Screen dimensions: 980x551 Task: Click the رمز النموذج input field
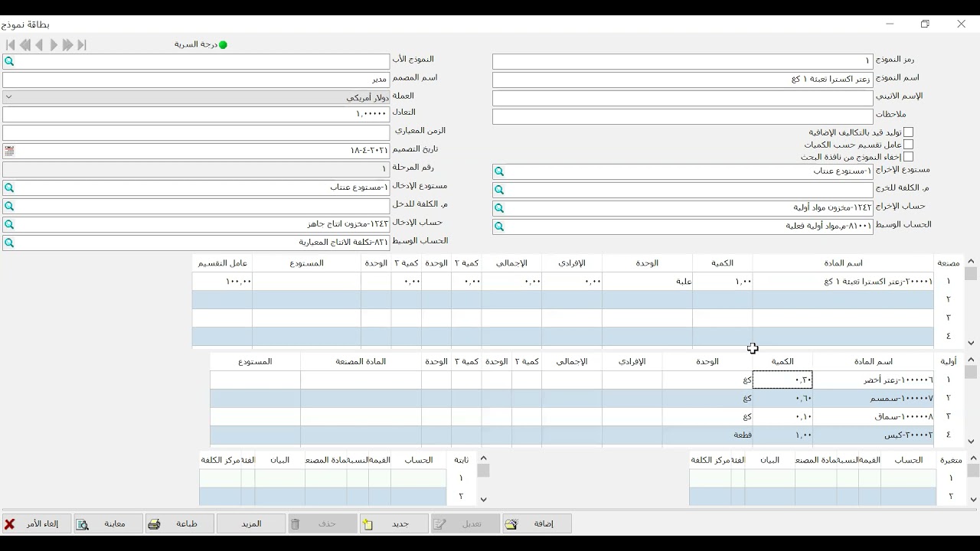(682, 61)
